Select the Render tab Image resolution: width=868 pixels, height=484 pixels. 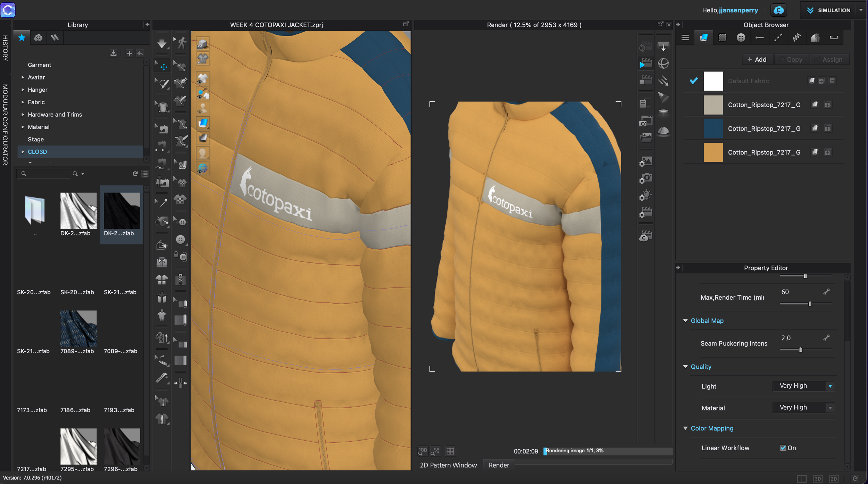click(x=499, y=465)
